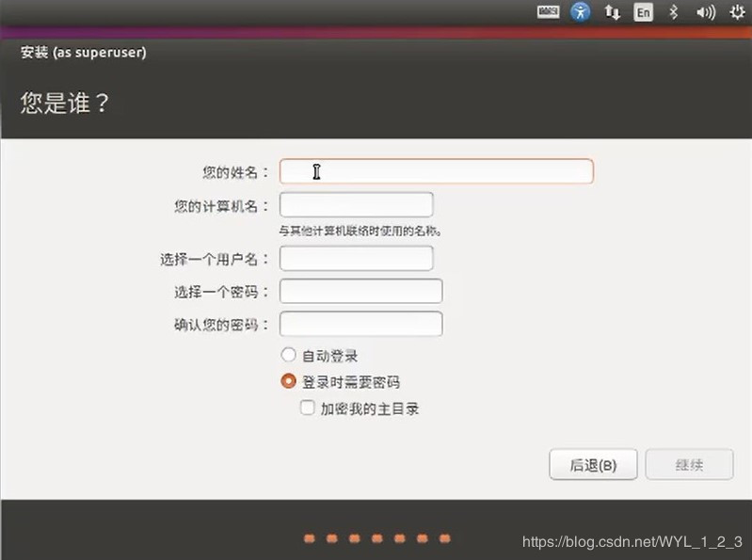Click the 安装 (as superuser) window title

84,52
